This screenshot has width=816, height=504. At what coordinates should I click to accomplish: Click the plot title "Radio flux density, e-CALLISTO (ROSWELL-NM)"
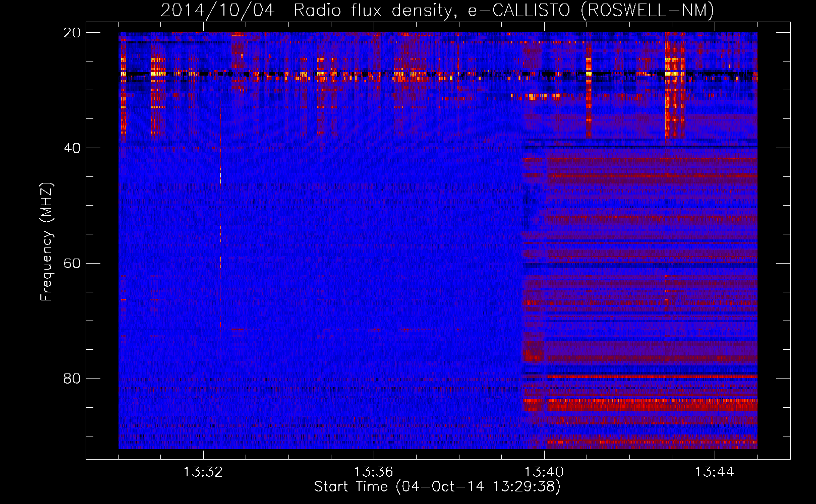point(504,10)
